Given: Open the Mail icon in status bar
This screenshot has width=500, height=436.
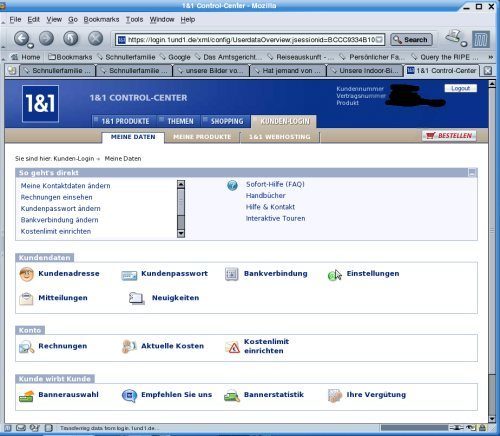Looking at the screenshot, I should tap(21, 428).
